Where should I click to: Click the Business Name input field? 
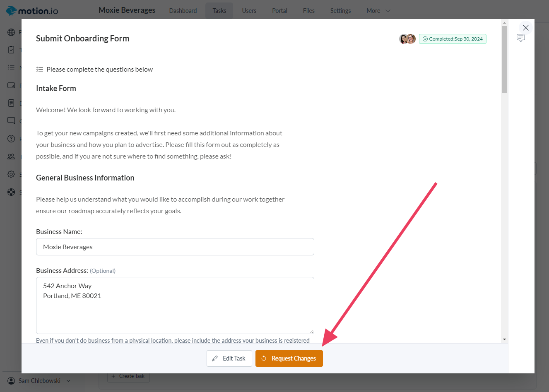175,247
